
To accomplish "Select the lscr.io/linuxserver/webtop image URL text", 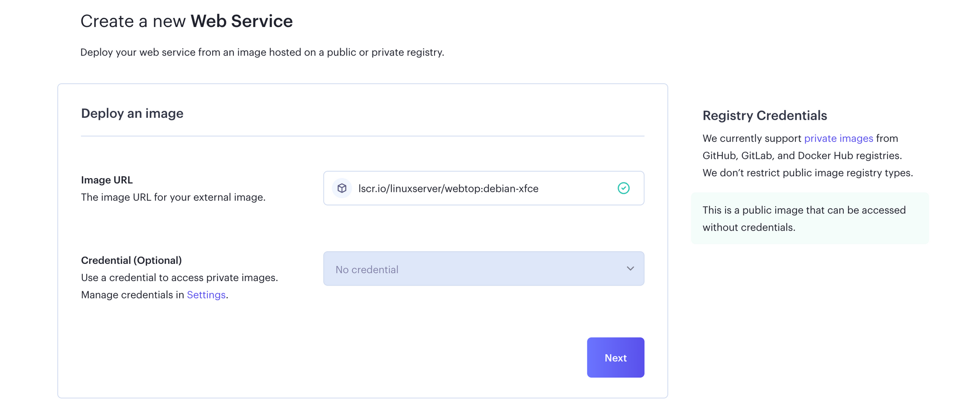I will (448, 188).
